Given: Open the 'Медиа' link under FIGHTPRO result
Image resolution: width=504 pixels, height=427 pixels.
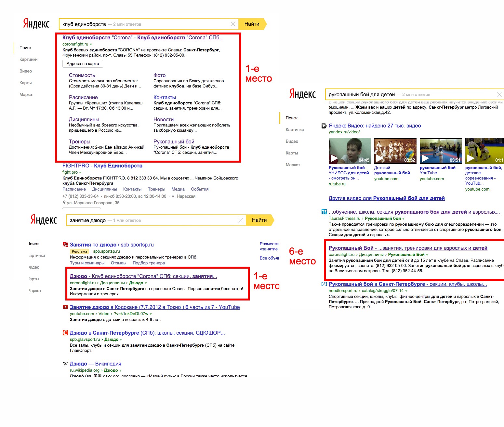Looking at the screenshot, I should click(178, 189).
